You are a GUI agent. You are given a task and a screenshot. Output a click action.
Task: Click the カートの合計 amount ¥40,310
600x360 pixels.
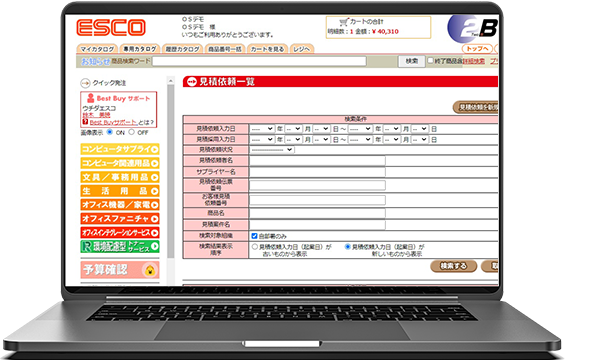click(x=385, y=31)
